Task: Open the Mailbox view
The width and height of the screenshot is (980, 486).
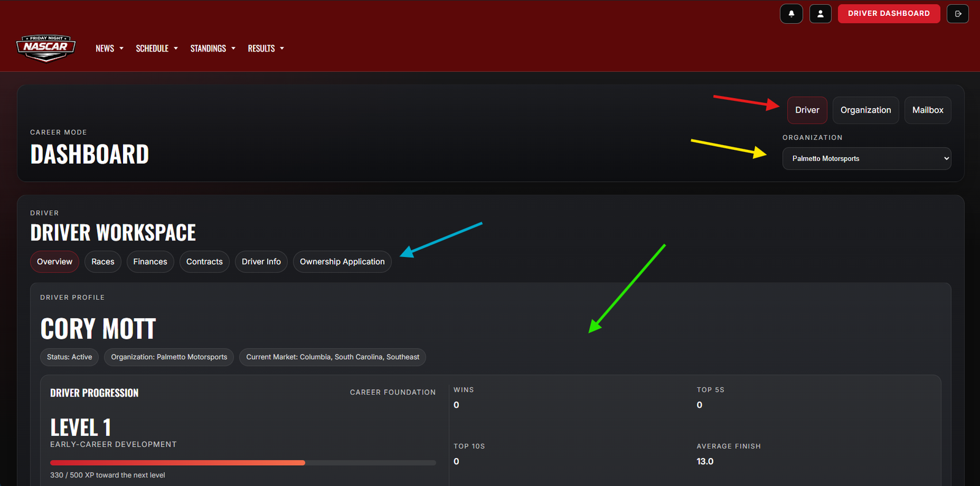Action: point(927,110)
